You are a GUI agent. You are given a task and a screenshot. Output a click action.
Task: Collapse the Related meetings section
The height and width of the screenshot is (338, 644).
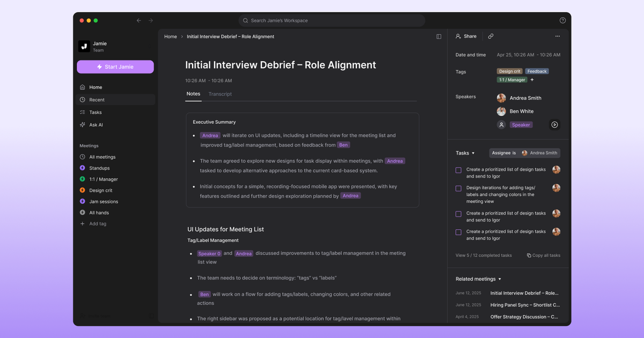coord(500,279)
